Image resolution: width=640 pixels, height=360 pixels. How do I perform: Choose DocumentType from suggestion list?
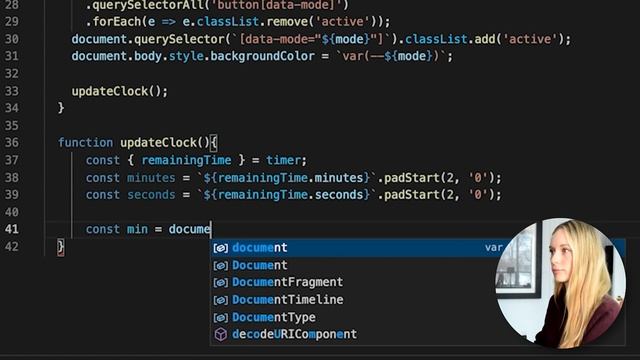(418, 317)
